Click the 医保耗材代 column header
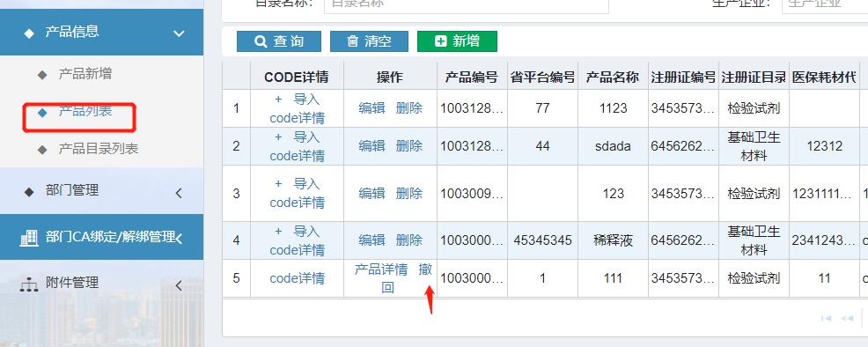Viewport: 868px width, 347px height. click(824, 78)
